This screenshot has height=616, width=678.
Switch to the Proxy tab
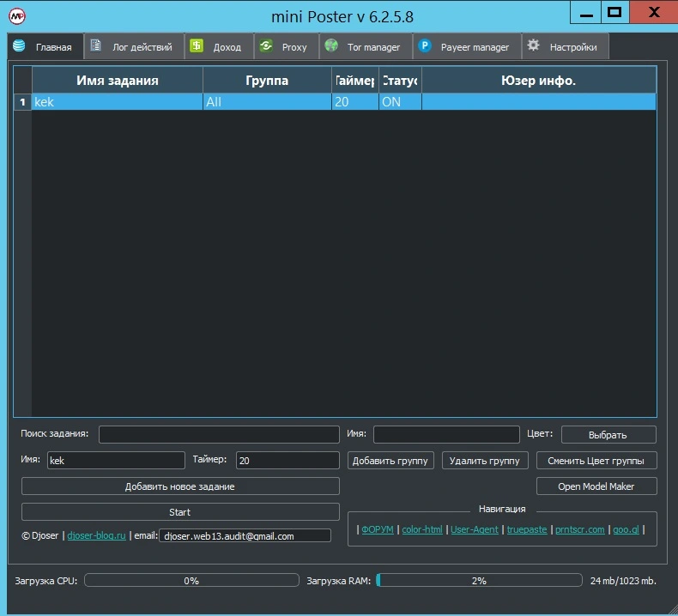[287, 46]
